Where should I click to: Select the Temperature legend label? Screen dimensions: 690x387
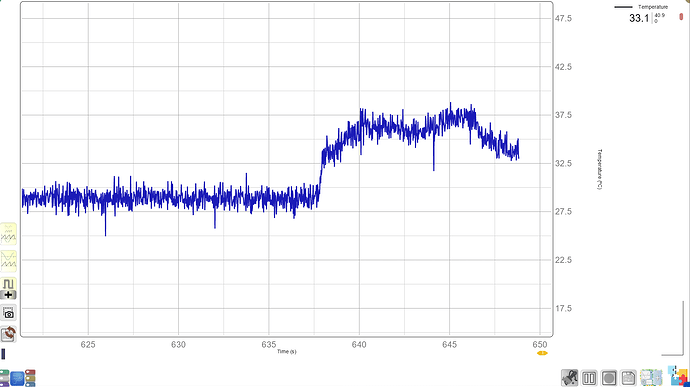click(x=653, y=7)
